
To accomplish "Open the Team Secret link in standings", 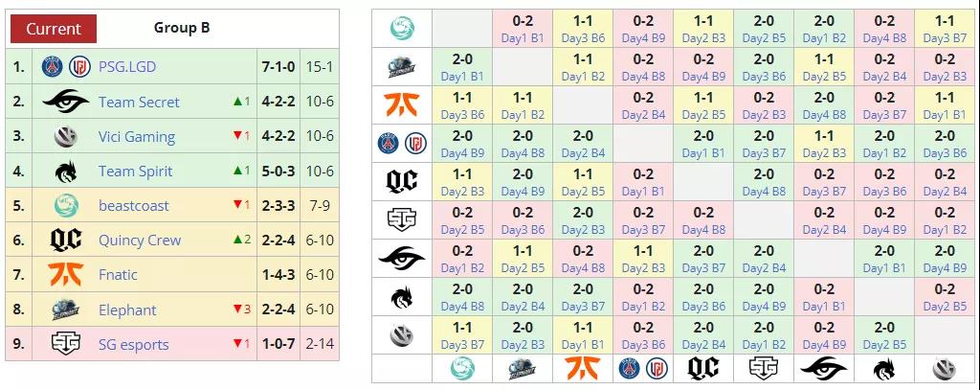I will click(x=139, y=102).
